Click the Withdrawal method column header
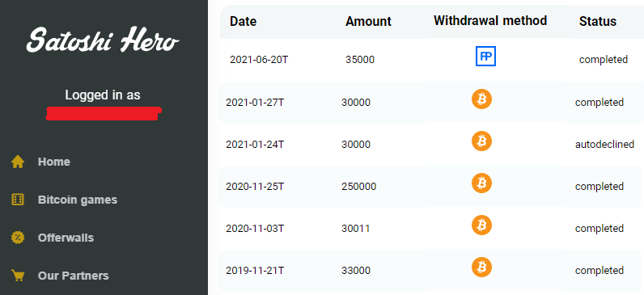This screenshot has height=295, width=644. point(490,20)
